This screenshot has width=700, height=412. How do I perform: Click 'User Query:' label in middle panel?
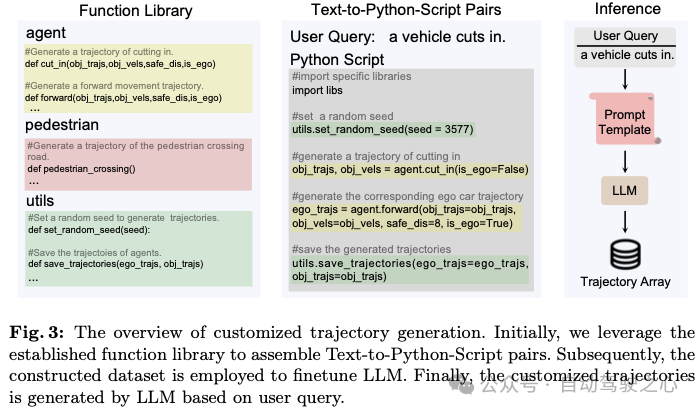click(x=333, y=37)
